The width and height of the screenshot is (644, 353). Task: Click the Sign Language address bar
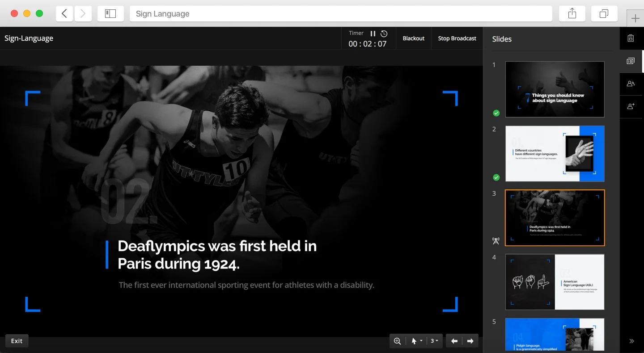341,14
